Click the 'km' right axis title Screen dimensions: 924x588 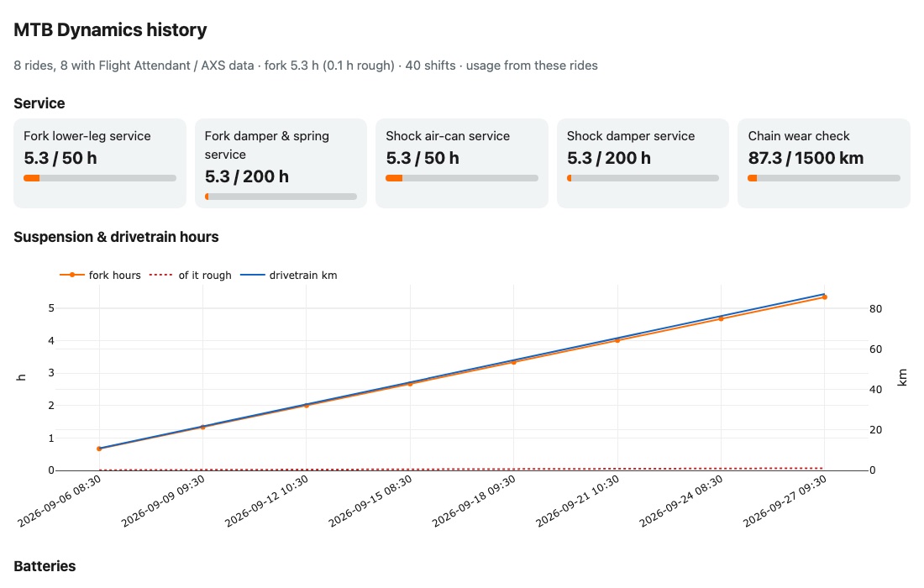[x=901, y=378]
